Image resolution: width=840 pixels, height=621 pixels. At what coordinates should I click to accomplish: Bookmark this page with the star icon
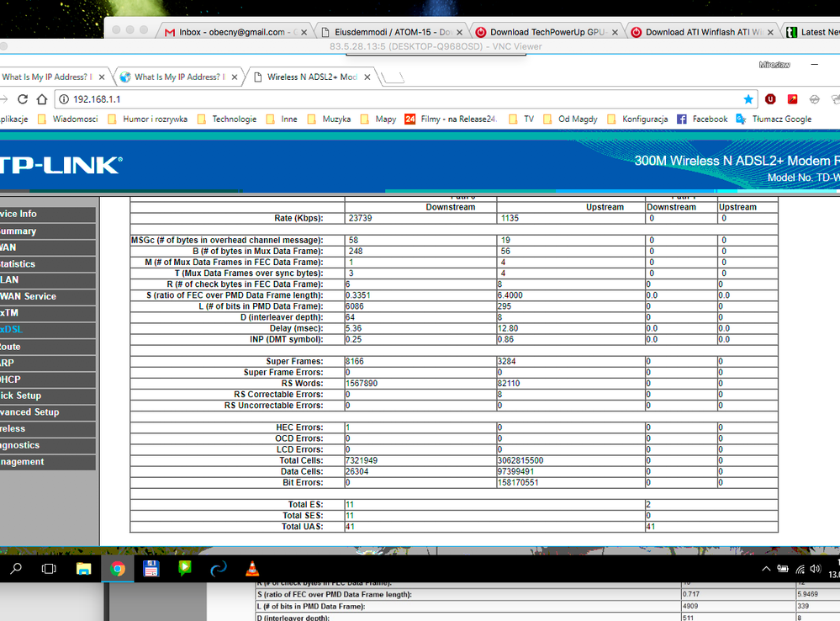click(x=748, y=98)
